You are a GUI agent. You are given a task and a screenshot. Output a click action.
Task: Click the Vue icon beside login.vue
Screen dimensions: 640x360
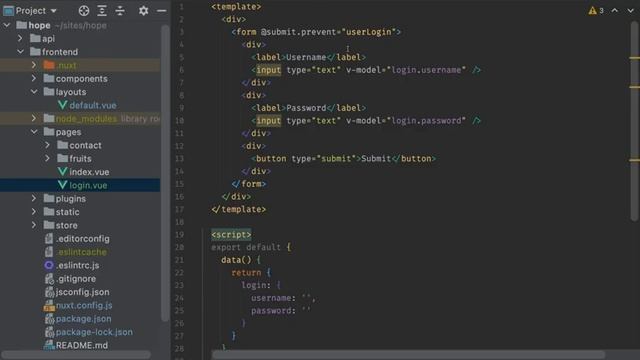(62, 185)
